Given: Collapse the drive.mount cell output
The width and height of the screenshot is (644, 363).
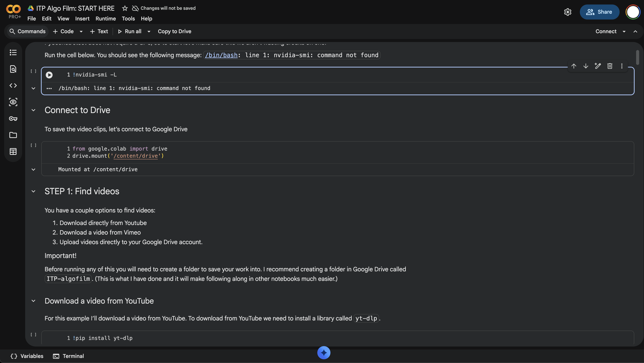Looking at the screenshot, I should 34,170.
